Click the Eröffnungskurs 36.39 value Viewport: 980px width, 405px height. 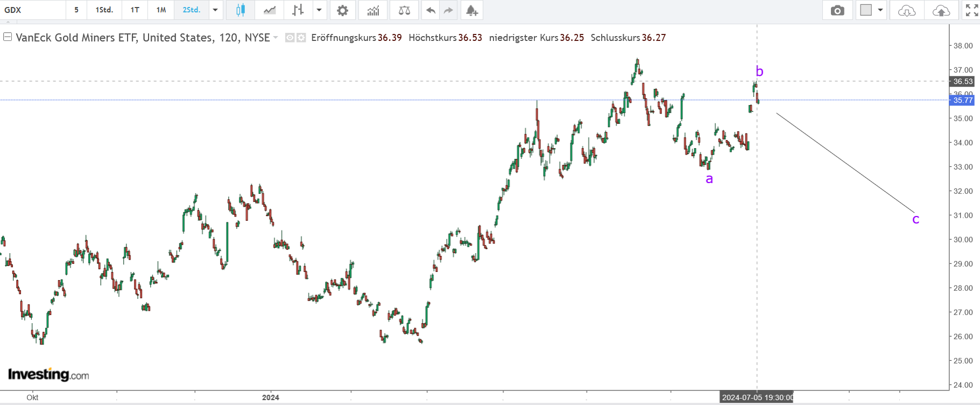(390, 38)
